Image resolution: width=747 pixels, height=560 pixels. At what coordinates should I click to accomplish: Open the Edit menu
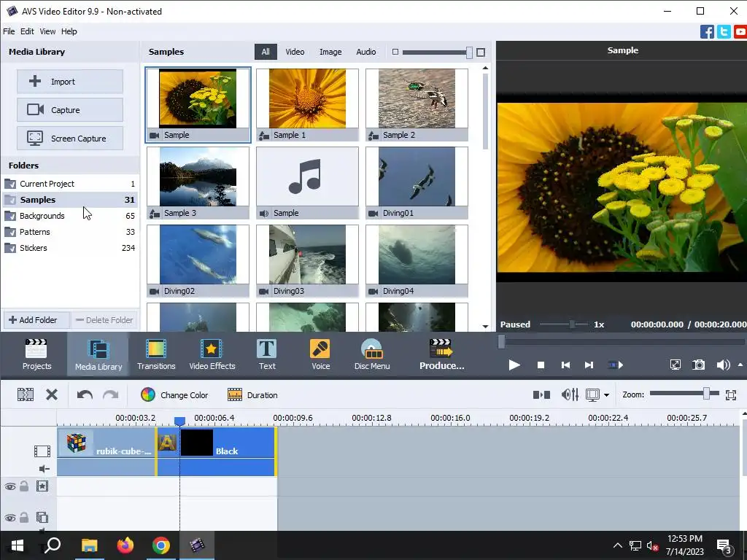[27, 31]
